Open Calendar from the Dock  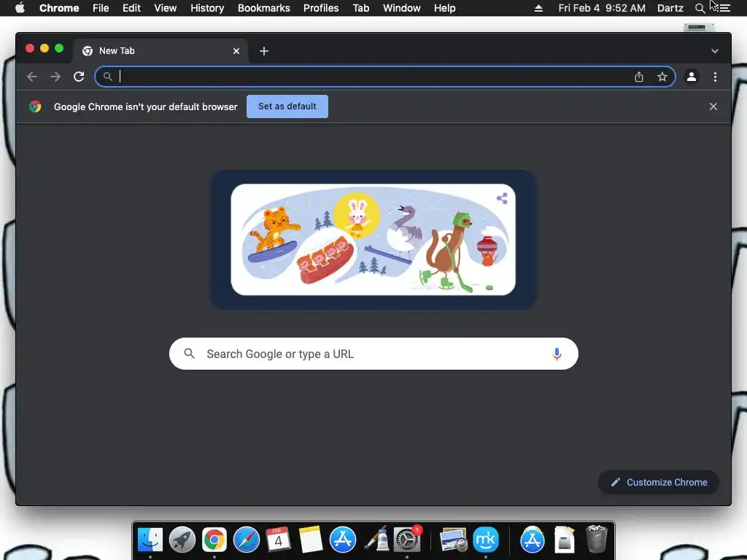(x=278, y=540)
